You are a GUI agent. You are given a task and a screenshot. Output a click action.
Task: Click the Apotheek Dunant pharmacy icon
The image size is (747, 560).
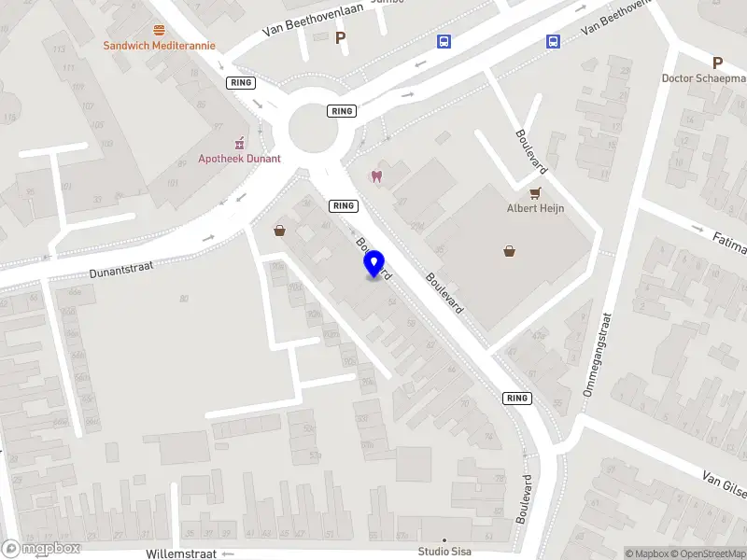(x=239, y=143)
